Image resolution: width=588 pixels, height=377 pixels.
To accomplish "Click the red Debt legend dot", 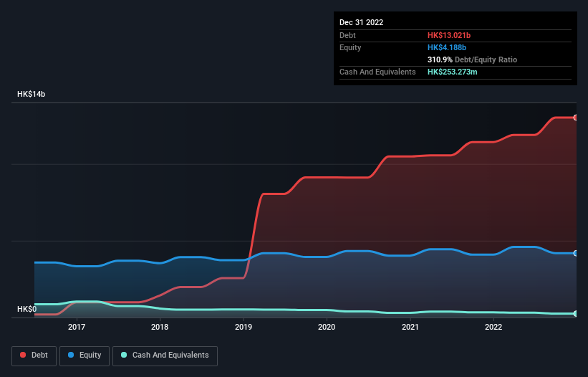I will (x=23, y=355).
